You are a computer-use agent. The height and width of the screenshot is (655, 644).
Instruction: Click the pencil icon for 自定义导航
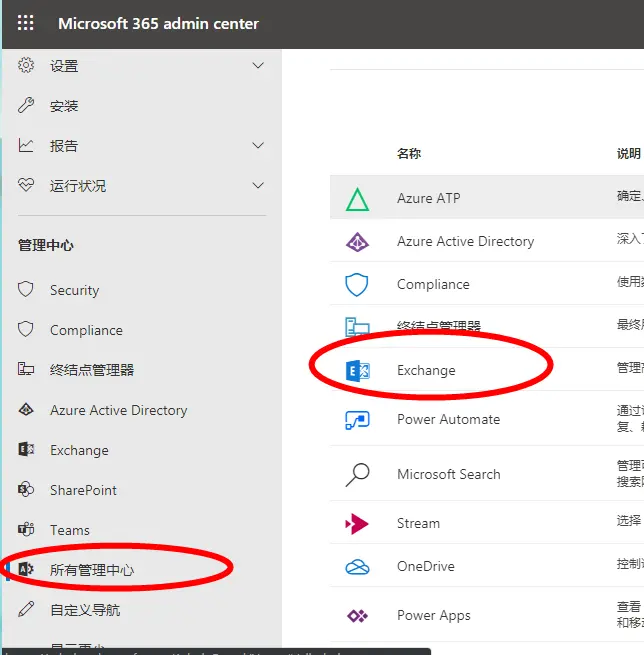(x=26, y=609)
